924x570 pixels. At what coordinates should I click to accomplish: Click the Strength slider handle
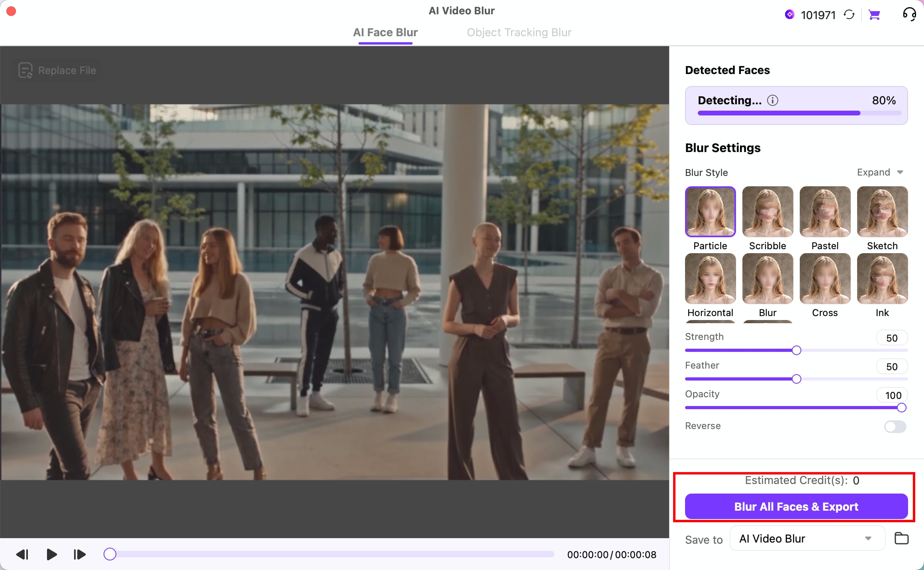pyautogui.click(x=796, y=350)
